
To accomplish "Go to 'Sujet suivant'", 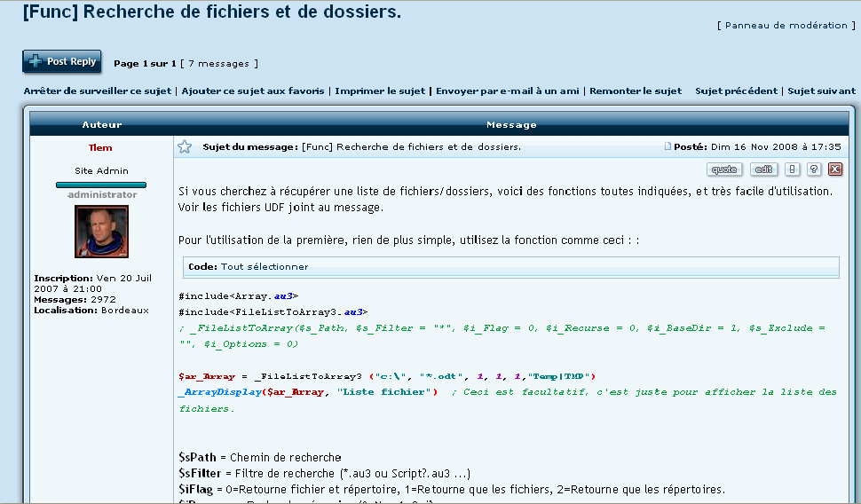I will pyautogui.click(x=821, y=91).
